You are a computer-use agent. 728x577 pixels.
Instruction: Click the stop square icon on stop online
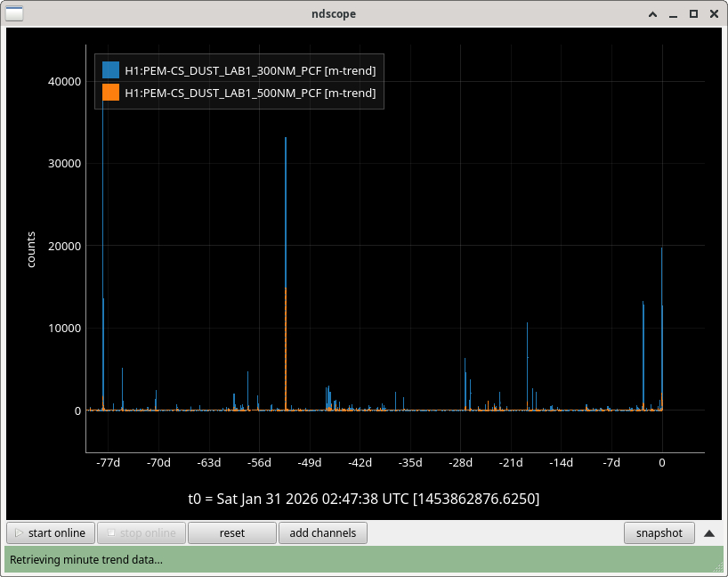110,533
